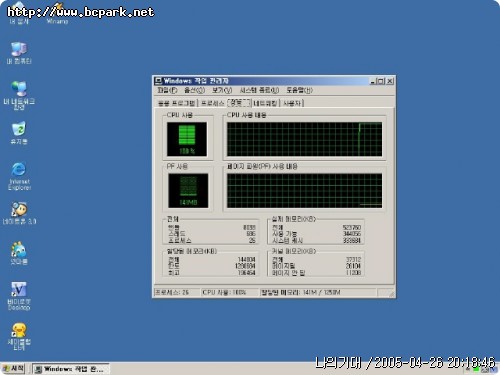Select the My Computer desktop icon

pos(19,53)
